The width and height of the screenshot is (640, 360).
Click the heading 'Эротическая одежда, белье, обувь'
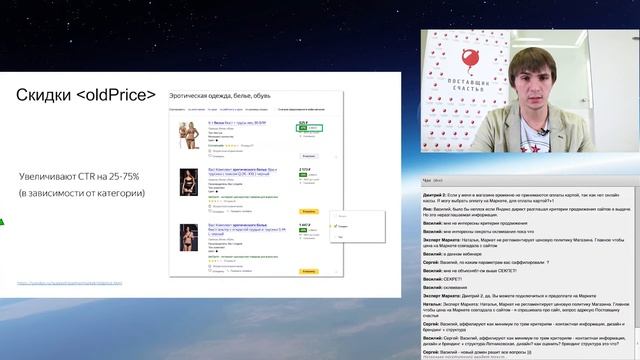click(220, 96)
